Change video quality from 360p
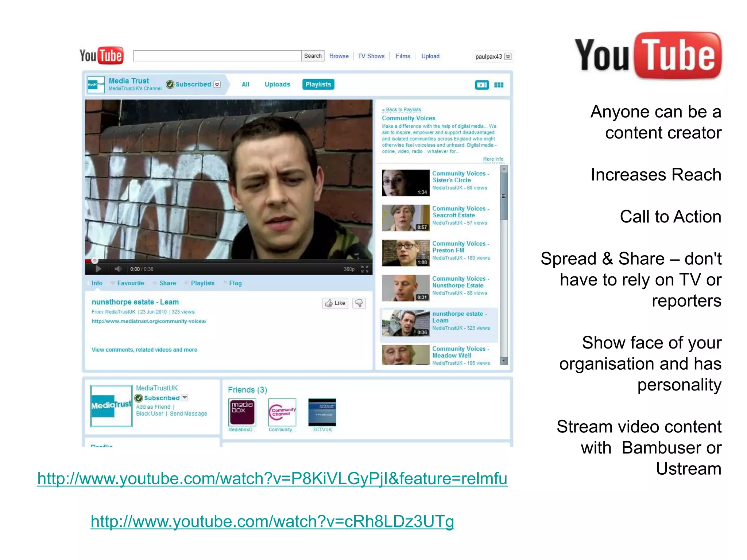Image resolution: width=747 pixels, height=560 pixels. [x=349, y=269]
